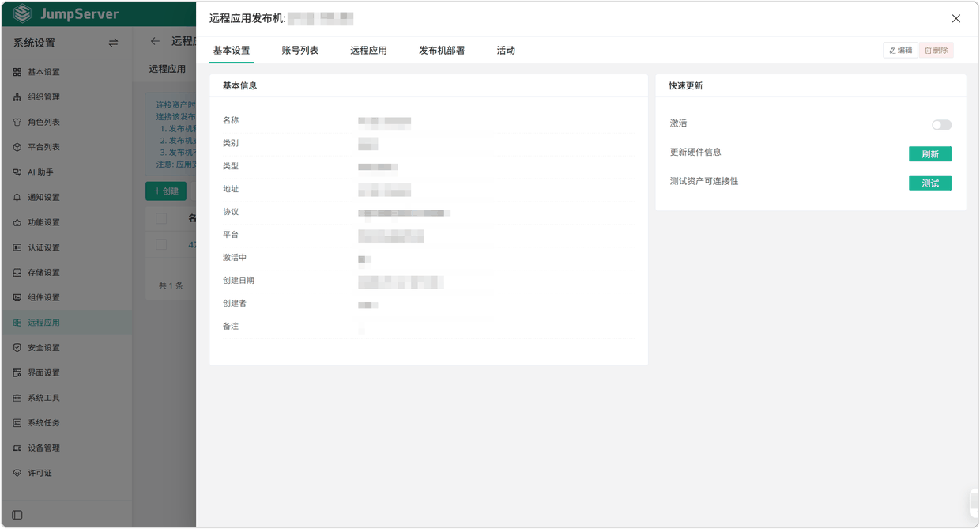Open 系统任务 sidebar icon
Screen dimensions: 980x529
click(17, 423)
